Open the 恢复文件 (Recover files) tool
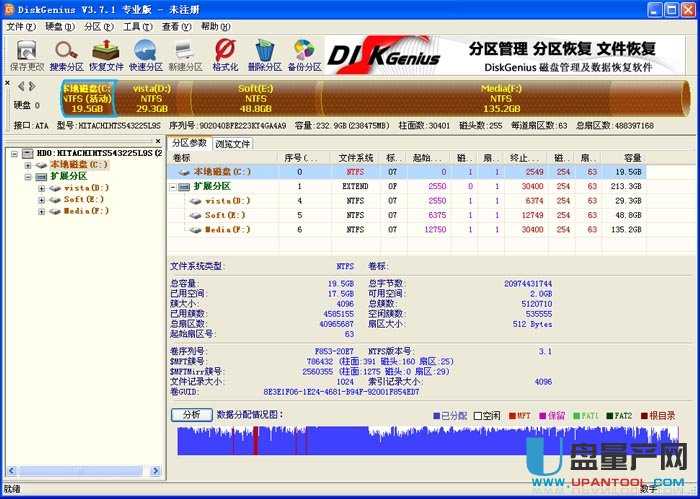Screen dimensions: 700x499 click(x=106, y=53)
